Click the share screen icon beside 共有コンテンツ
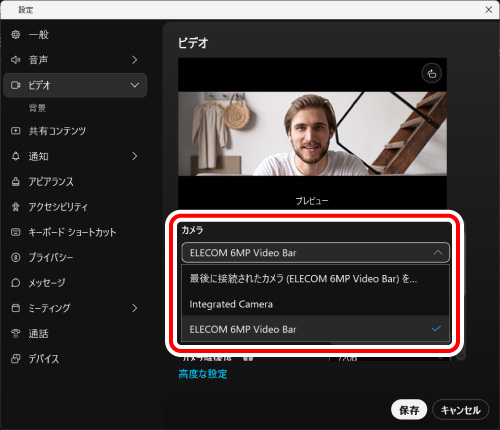This screenshot has height=430, width=500. (15, 131)
